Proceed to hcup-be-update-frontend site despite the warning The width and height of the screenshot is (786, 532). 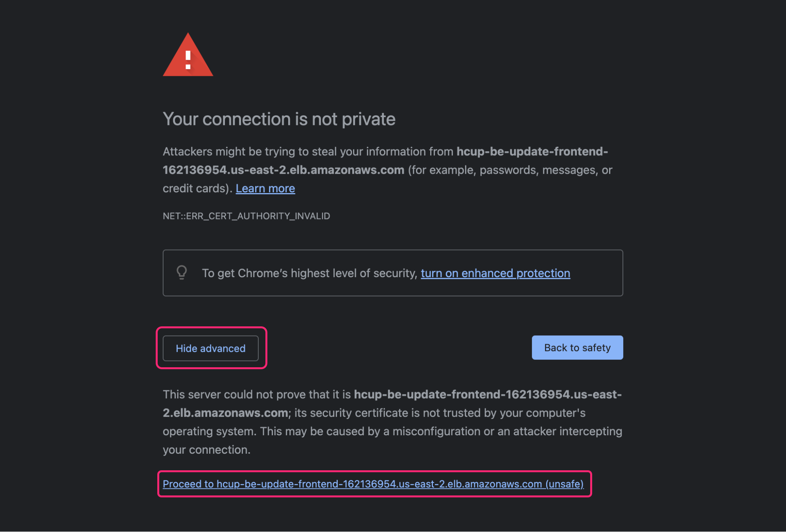click(x=373, y=484)
